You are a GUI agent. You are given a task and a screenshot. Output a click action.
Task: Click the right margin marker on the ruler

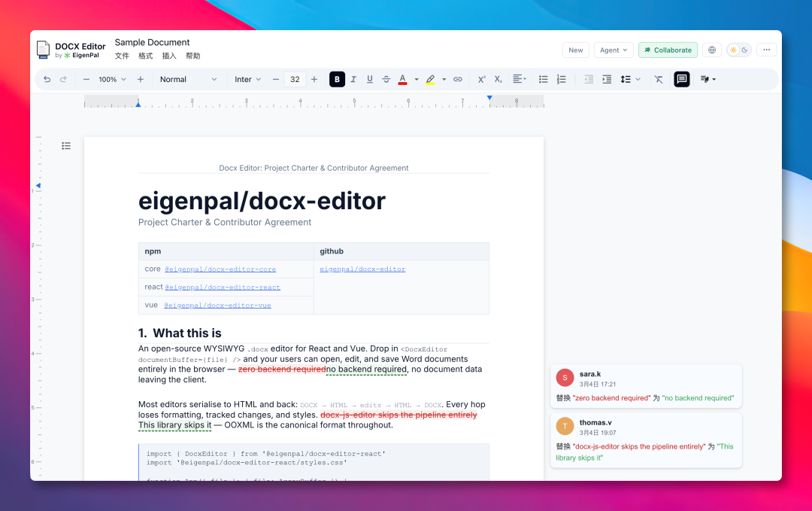[489, 97]
